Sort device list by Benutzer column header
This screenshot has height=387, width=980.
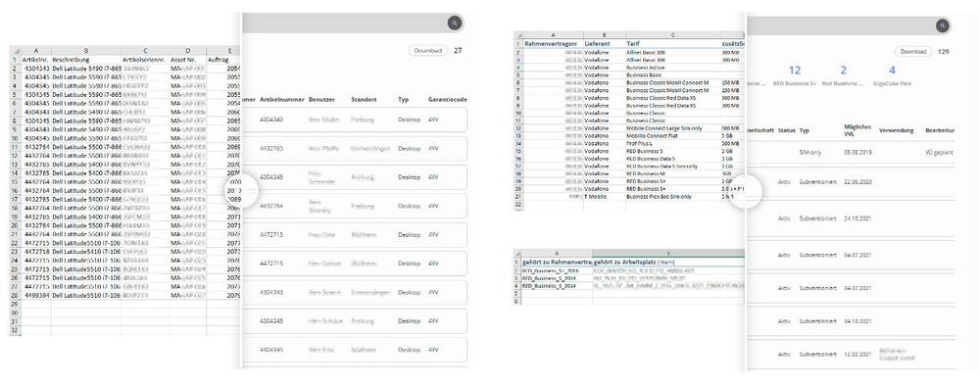coord(321,99)
